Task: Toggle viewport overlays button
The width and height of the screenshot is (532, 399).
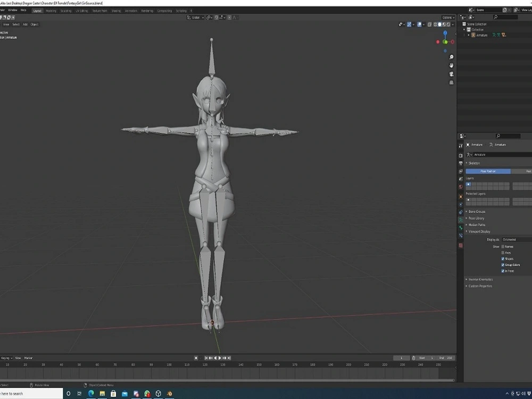Action: point(419,24)
